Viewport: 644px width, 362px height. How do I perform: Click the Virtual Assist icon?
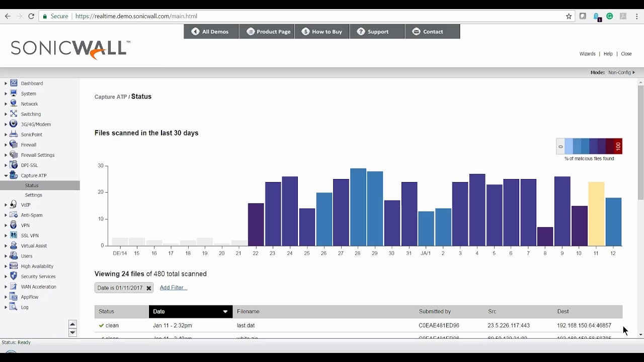pyautogui.click(x=14, y=246)
